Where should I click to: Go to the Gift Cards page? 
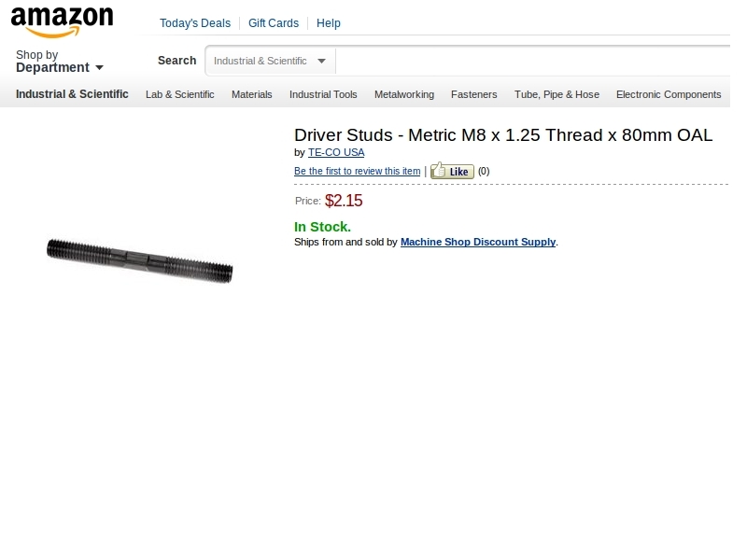click(274, 23)
